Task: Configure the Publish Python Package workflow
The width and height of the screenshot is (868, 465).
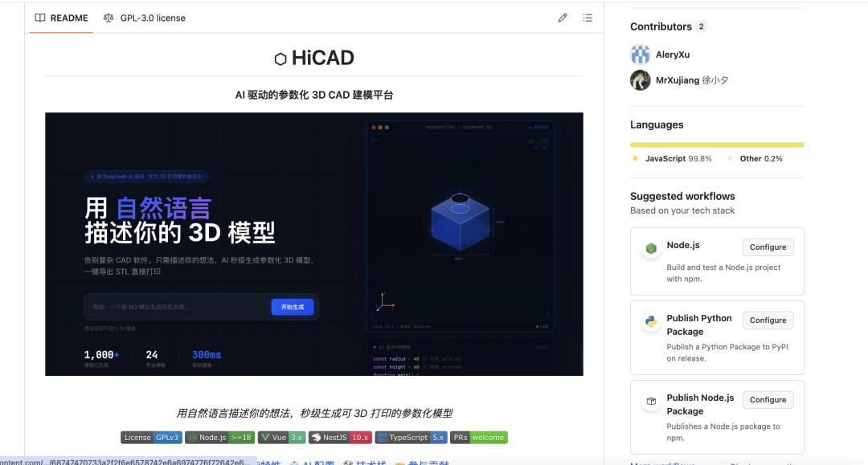Action: pyautogui.click(x=768, y=320)
